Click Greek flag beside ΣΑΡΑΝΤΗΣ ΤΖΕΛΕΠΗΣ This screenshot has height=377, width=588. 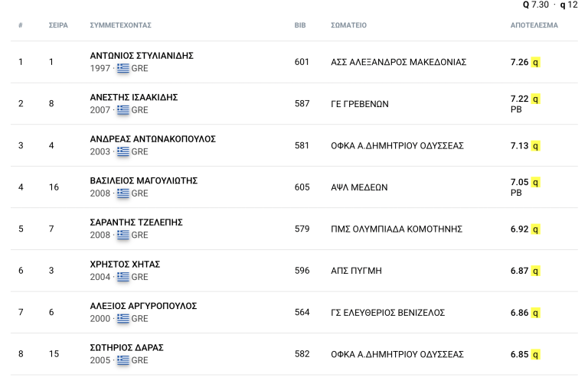click(x=123, y=235)
